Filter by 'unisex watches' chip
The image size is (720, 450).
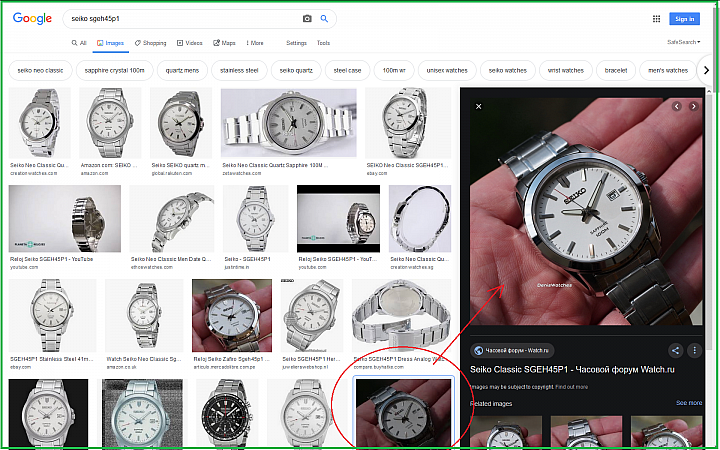click(447, 71)
